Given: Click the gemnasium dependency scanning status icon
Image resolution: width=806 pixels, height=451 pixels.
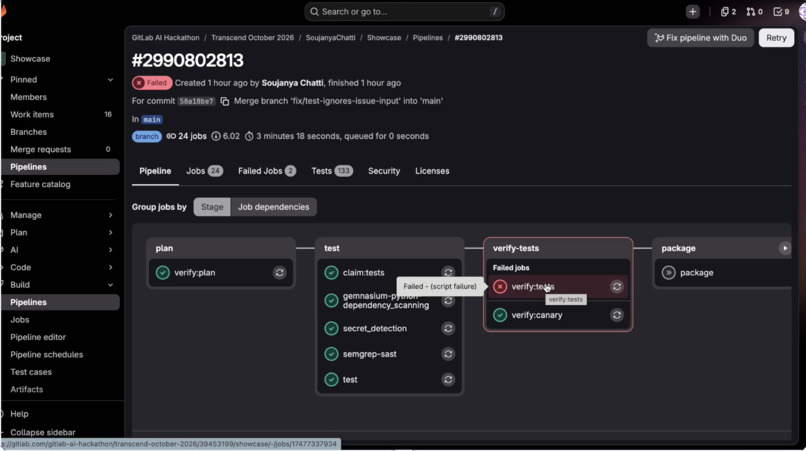Looking at the screenshot, I should (332, 300).
